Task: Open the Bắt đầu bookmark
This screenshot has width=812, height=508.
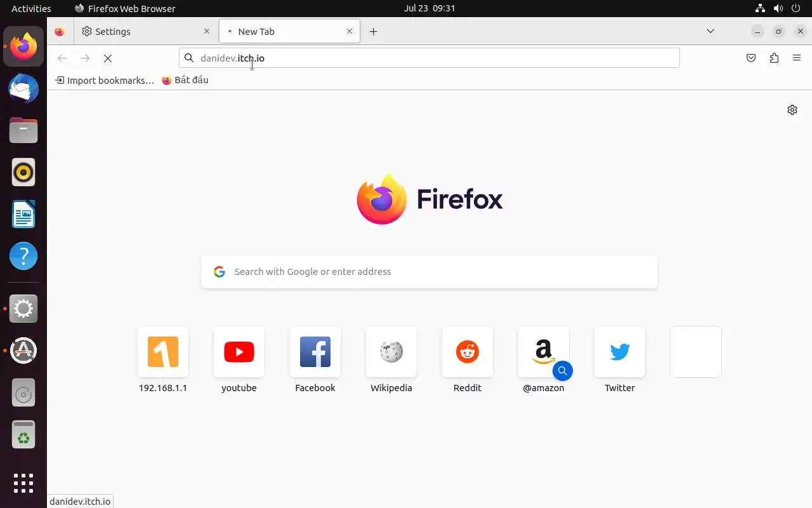Action: click(x=185, y=80)
